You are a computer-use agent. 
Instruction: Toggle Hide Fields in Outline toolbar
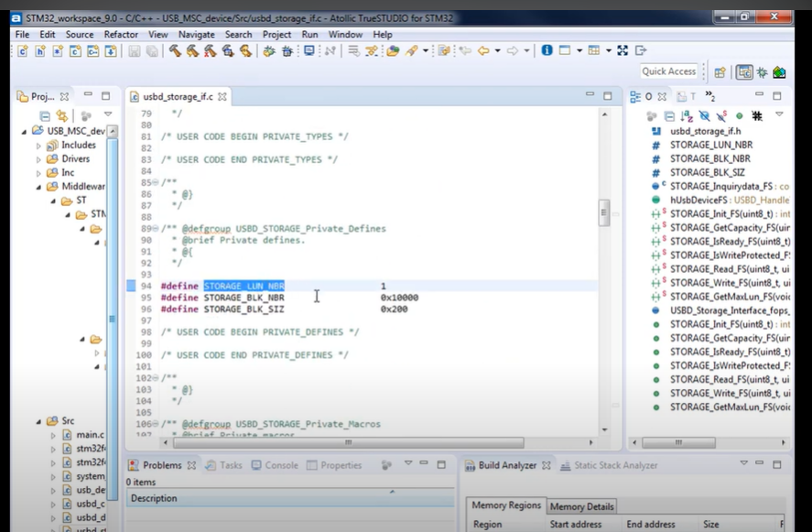(x=704, y=116)
